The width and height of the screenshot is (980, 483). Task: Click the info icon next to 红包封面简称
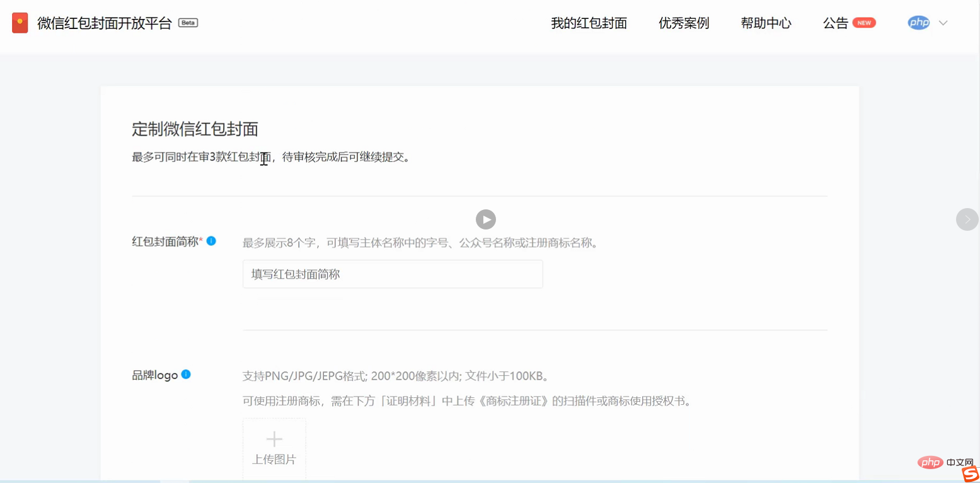(211, 240)
